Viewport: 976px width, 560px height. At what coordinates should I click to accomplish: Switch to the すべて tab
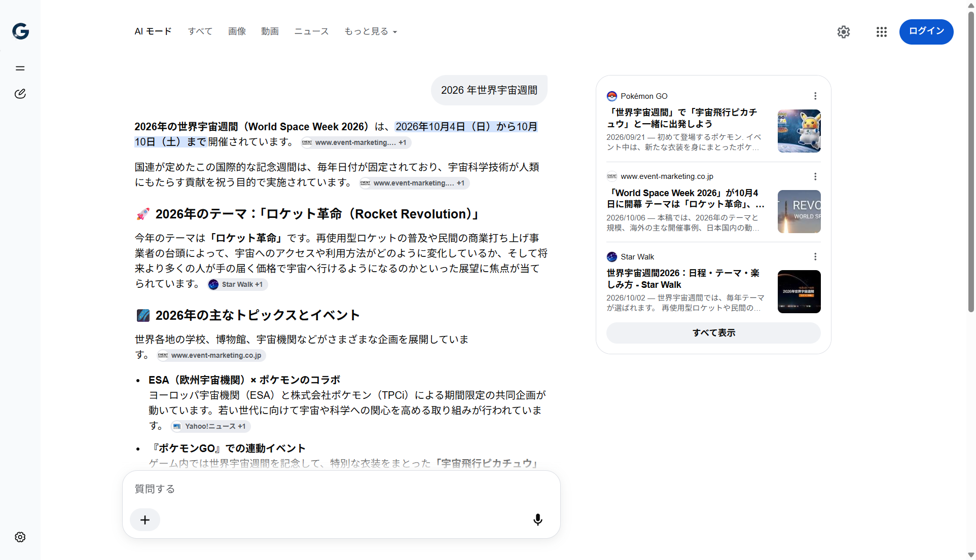(200, 31)
